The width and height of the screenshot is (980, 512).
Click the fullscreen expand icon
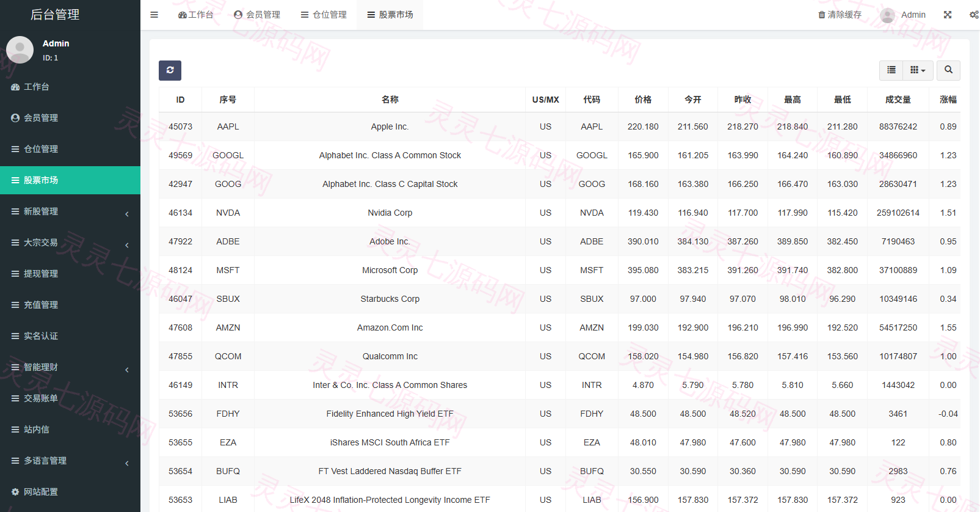948,15
